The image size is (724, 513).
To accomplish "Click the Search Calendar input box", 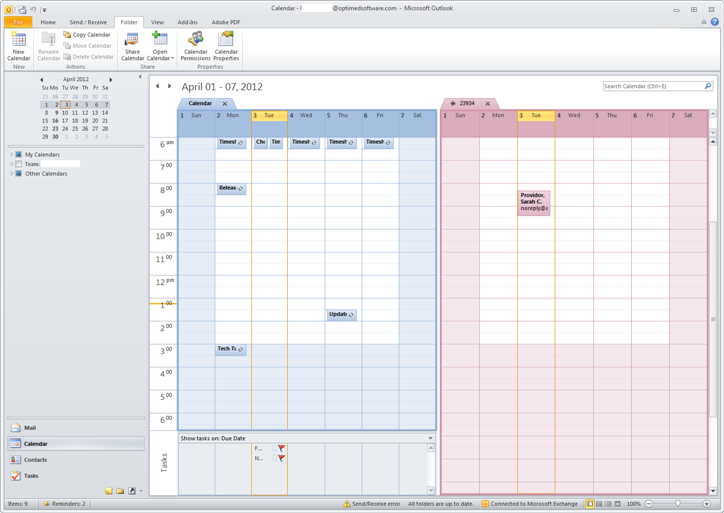I will coord(652,87).
